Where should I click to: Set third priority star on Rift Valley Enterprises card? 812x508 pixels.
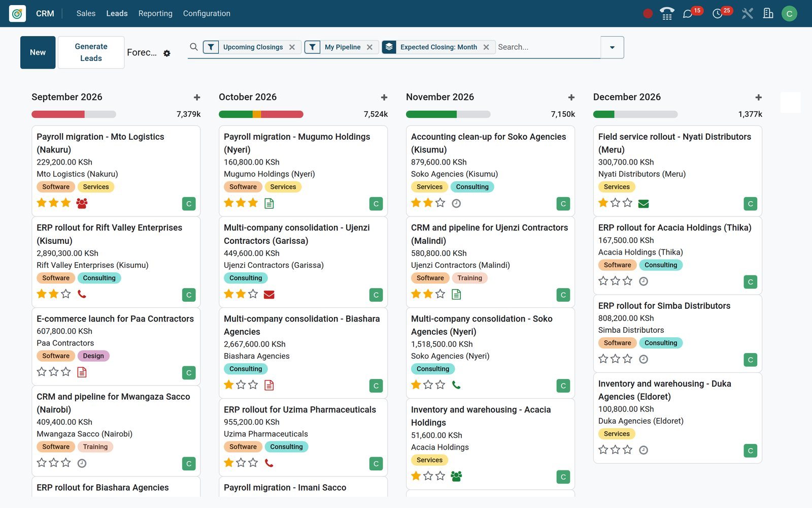[x=66, y=294]
